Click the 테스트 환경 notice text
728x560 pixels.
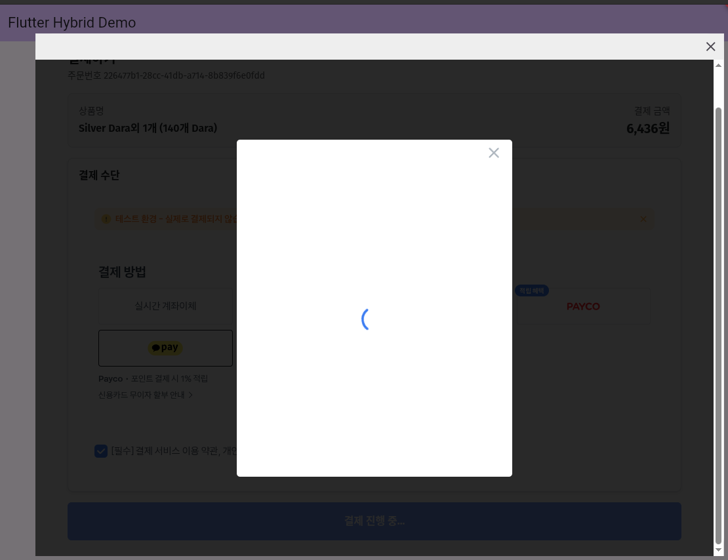pos(176,219)
